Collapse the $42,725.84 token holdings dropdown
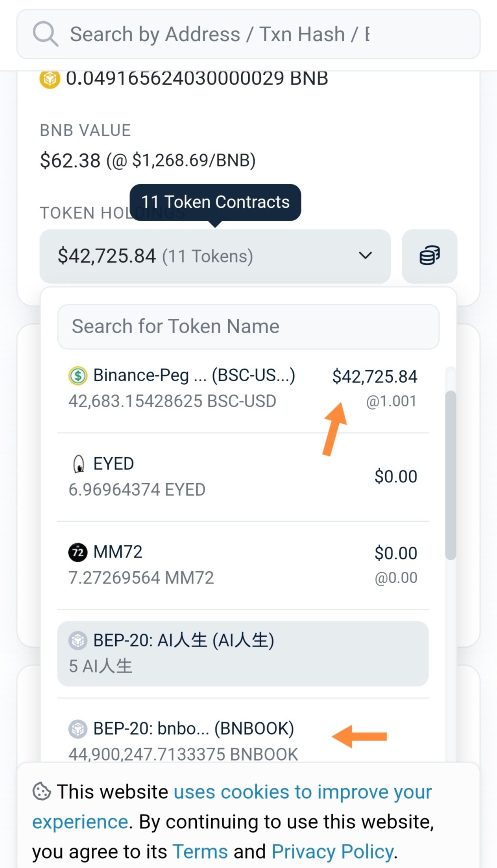Viewport: 497px width, 868px height. pyautogui.click(x=215, y=256)
